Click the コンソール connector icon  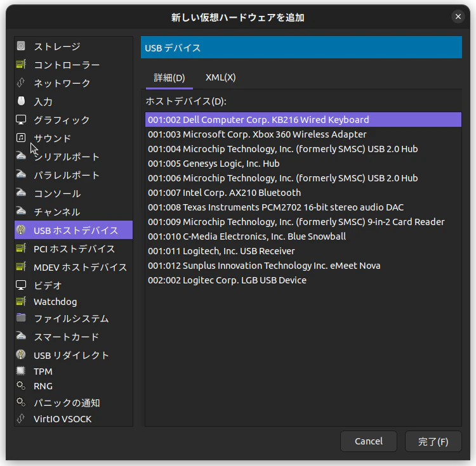click(x=21, y=193)
